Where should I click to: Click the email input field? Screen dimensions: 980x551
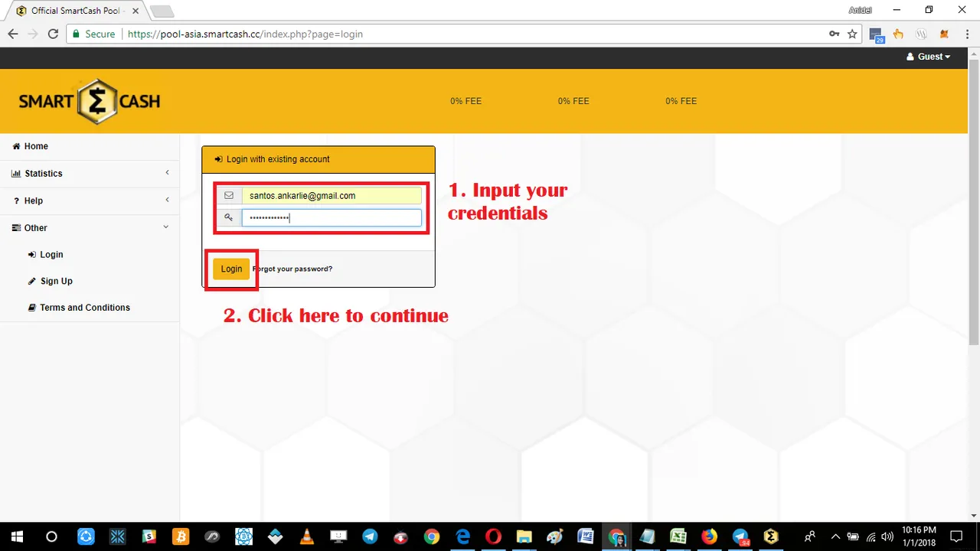pos(332,196)
